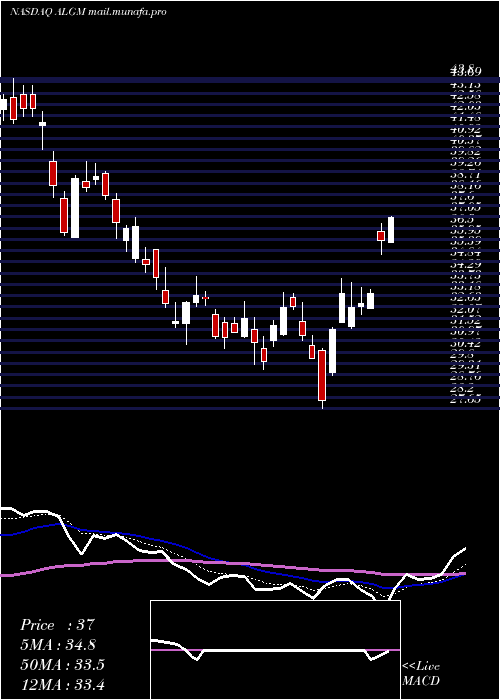This screenshot has height=700, width=500.
Task: Select the 'Price : 37' readout
Action: coord(58,625)
